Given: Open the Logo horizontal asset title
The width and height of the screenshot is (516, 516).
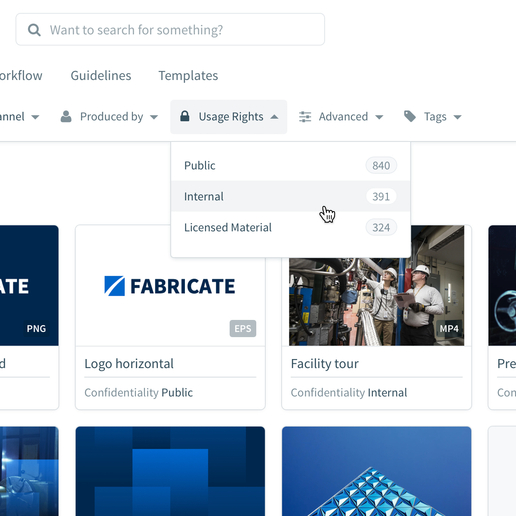Looking at the screenshot, I should (x=129, y=364).
